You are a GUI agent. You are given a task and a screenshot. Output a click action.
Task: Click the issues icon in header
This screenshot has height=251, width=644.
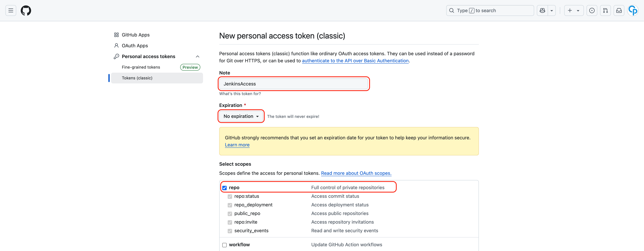tap(592, 10)
